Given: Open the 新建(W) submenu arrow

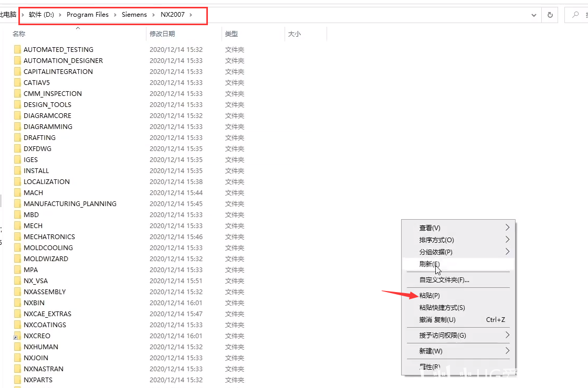Looking at the screenshot, I should [507, 351].
